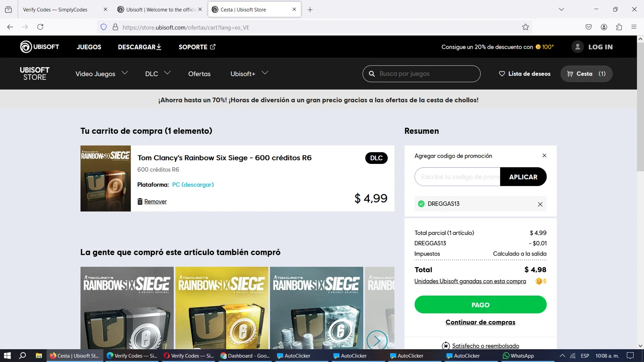Open the Cesta cart button
This screenshot has width=644, height=362.
tap(586, 74)
